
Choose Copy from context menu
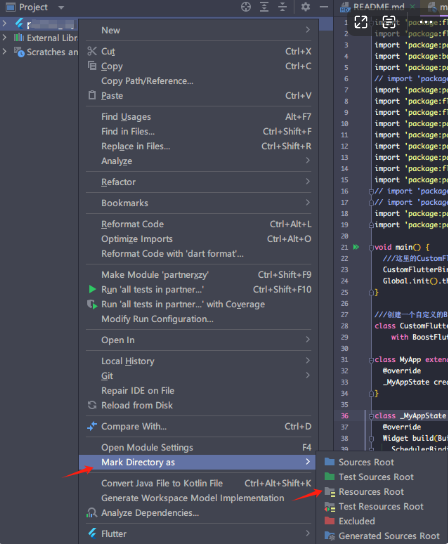click(x=198, y=66)
